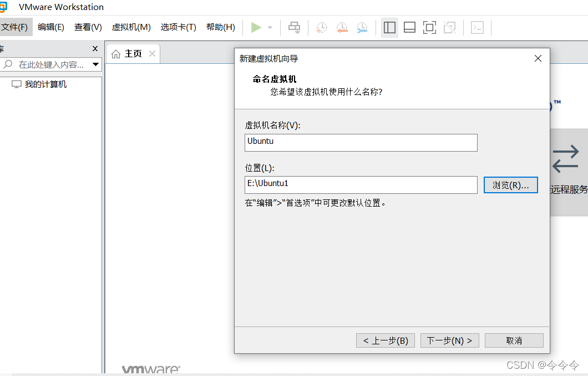Show the thumbnail bar layout icon
Image resolution: width=588 pixels, height=376 pixels.
click(x=409, y=27)
